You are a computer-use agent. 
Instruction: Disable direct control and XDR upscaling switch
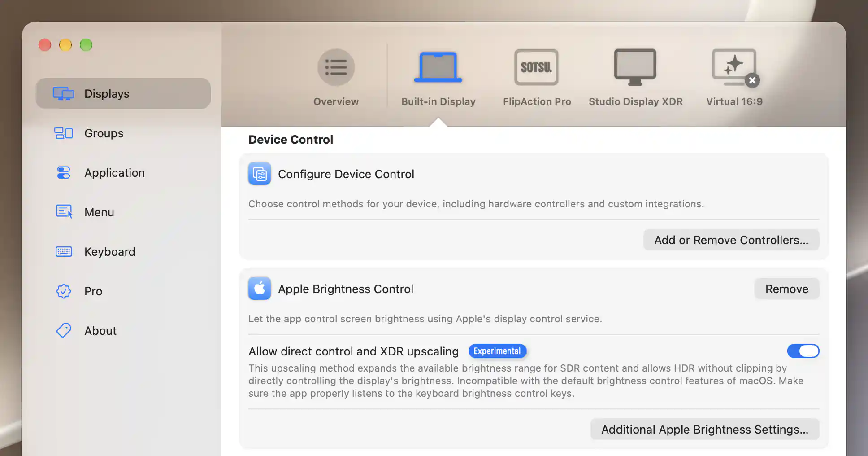(x=803, y=351)
